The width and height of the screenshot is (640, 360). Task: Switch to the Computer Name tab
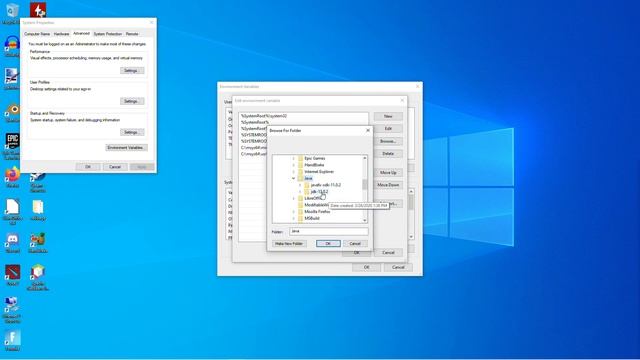coord(37,34)
